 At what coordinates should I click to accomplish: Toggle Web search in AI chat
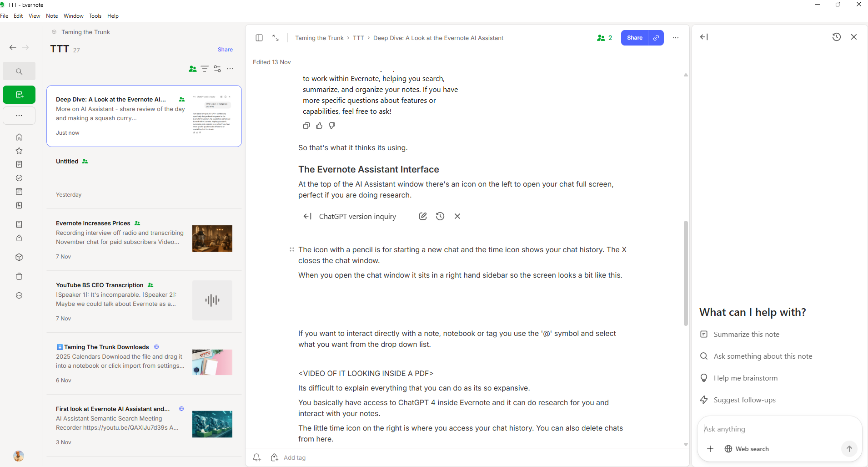(x=747, y=449)
